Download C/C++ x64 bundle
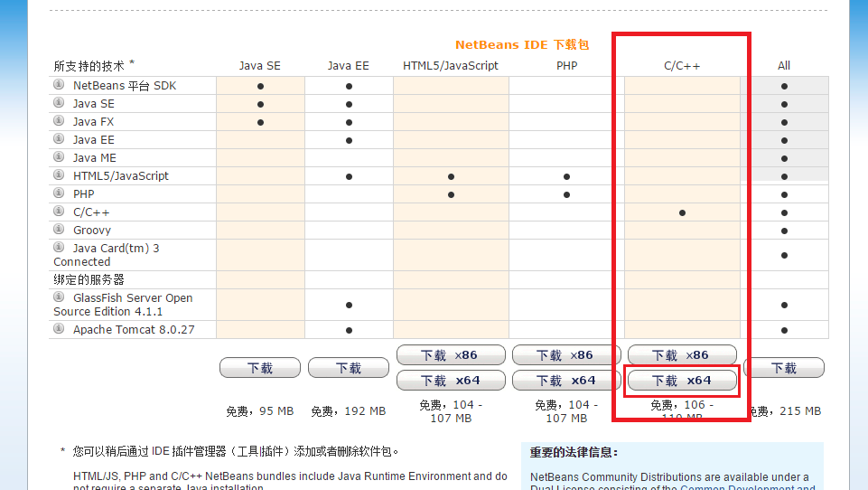 [682, 381]
